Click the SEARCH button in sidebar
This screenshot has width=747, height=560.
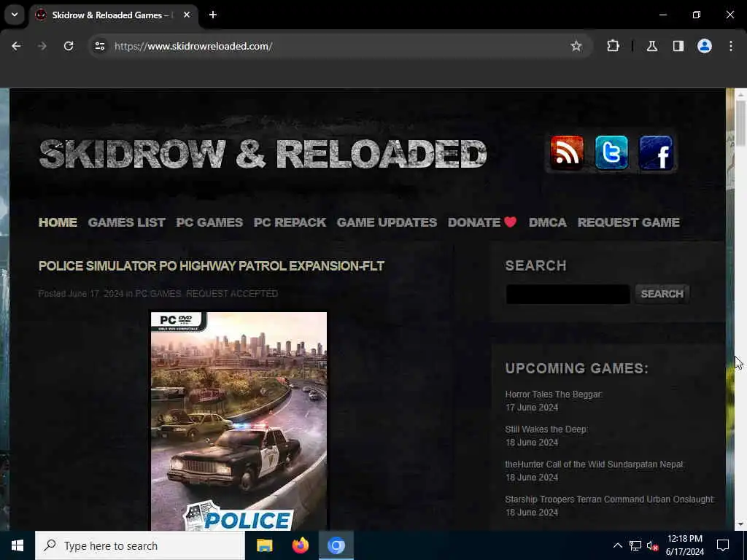click(662, 294)
